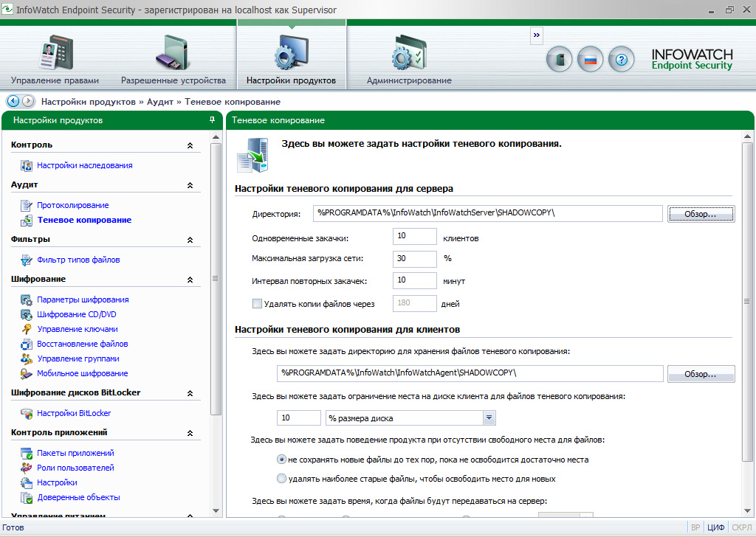Viewport: 756px width, 537px height.
Task: Click the Russian flag language button
Action: [590, 60]
